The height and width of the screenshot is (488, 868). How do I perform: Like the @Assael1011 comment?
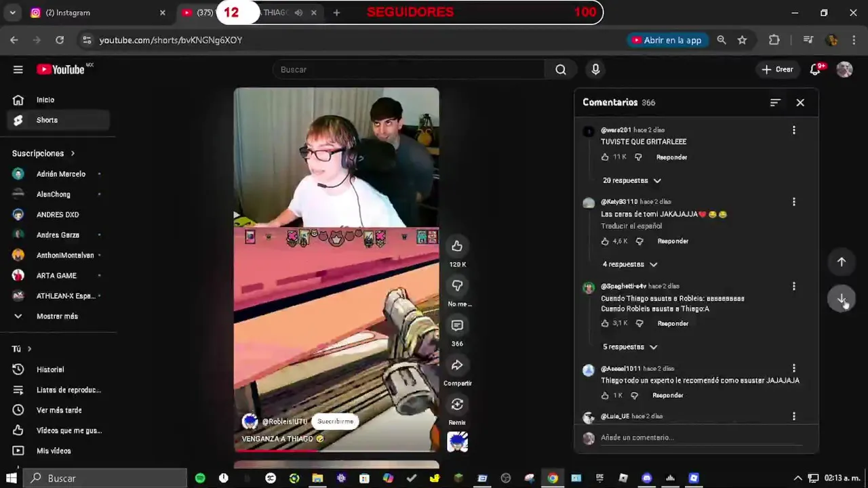point(605,396)
